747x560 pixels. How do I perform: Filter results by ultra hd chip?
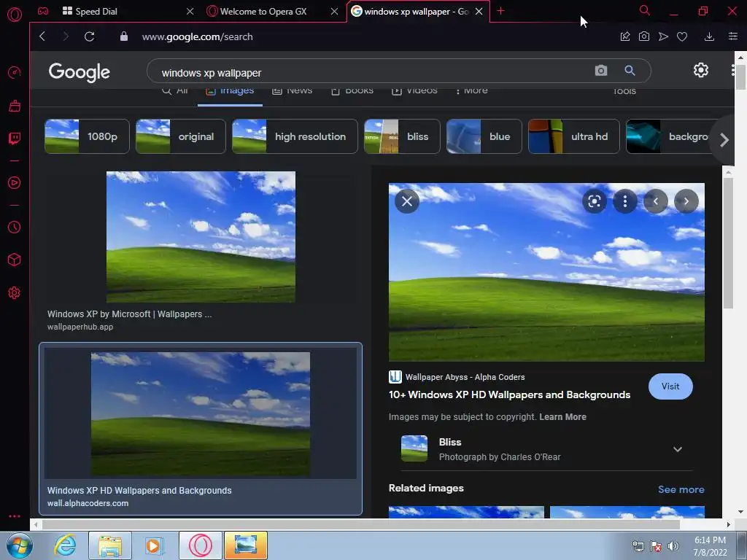(x=573, y=136)
